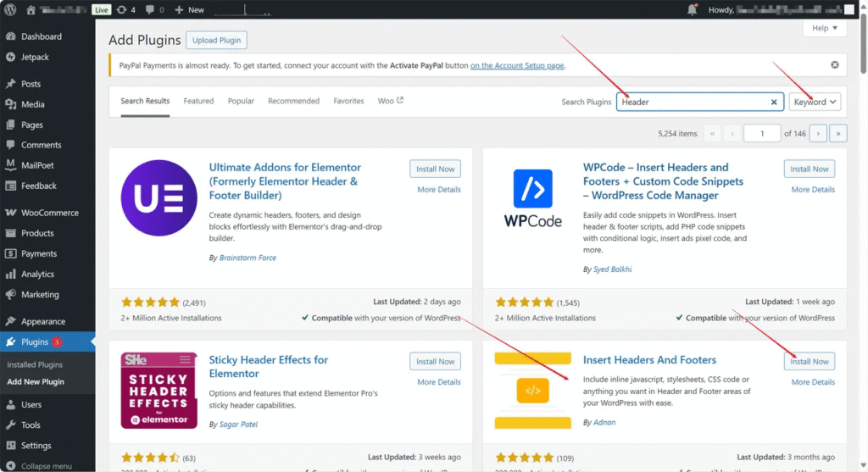Install the WPCode plugin
Viewport: 868px width, 472px height.
pyautogui.click(x=810, y=169)
